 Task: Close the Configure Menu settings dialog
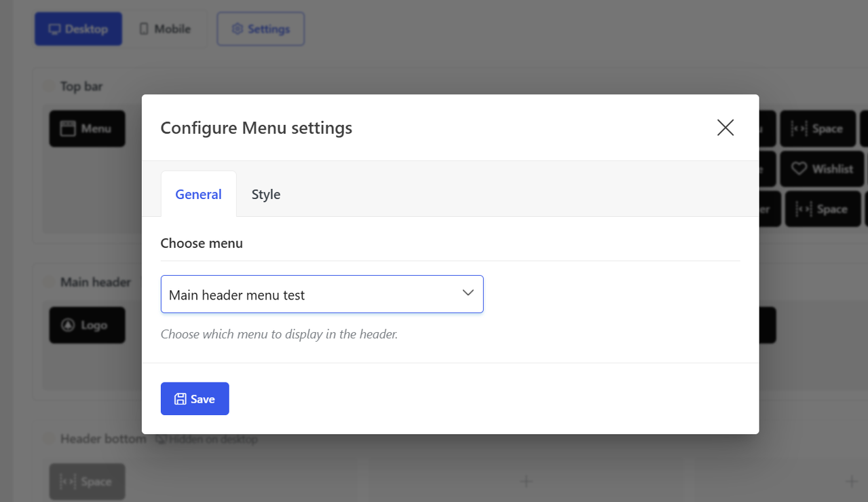pyautogui.click(x=725, y=127)
